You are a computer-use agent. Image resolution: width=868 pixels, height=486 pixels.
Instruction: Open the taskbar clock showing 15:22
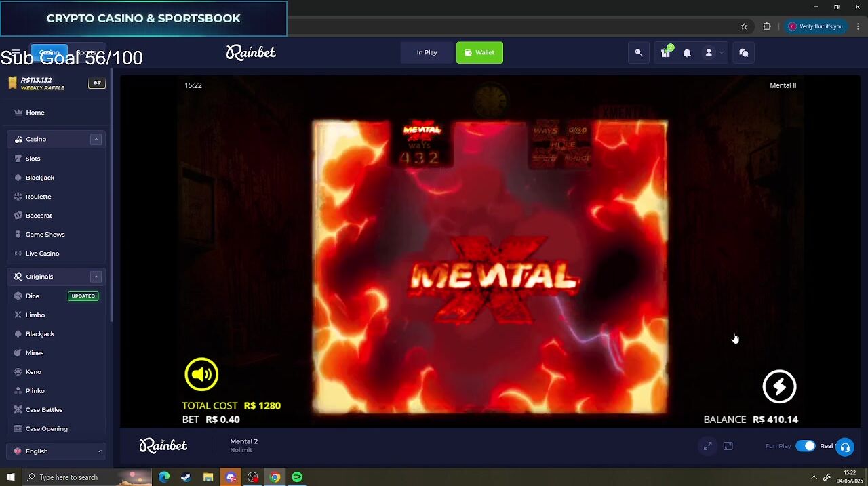point(850,477)
